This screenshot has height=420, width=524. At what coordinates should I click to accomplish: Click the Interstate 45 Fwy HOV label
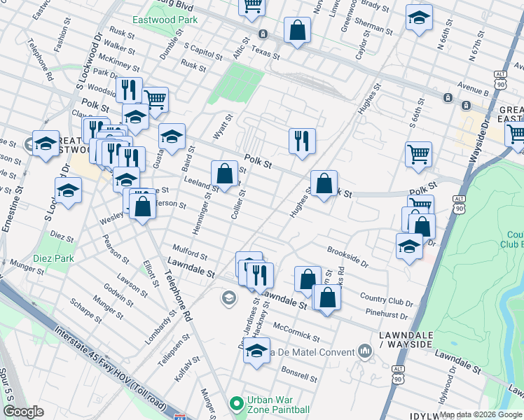(110, 369)
